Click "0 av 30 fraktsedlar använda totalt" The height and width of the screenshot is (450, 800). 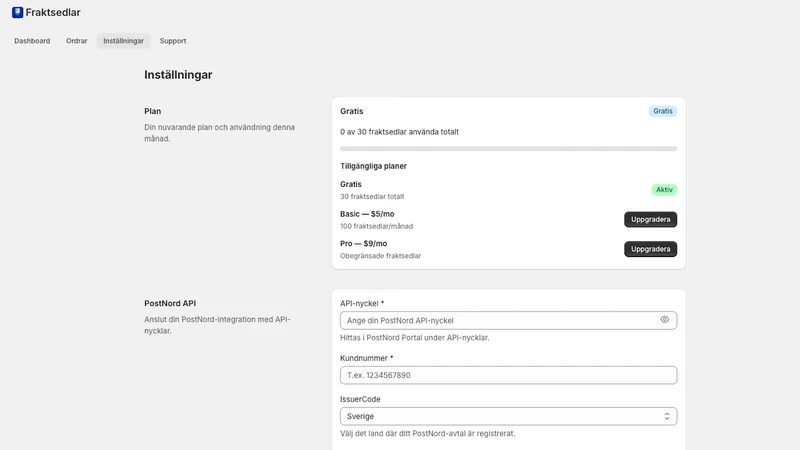coord(399,132)
